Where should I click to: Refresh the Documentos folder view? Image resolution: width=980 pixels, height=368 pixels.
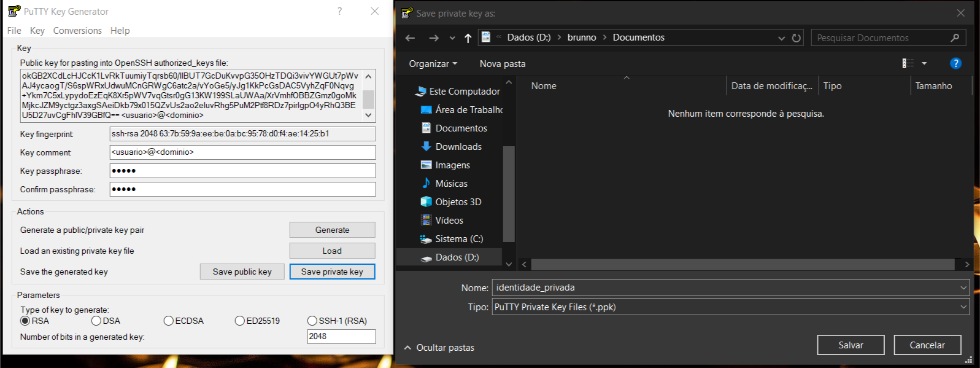click(x=797, y=38)
